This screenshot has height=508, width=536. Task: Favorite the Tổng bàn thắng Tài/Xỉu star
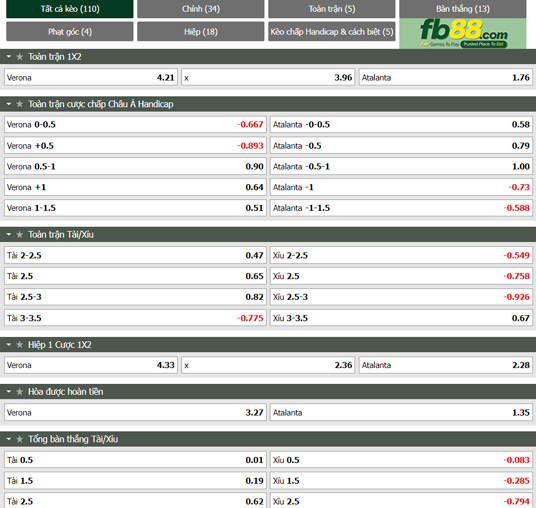(x=20, y=439)
